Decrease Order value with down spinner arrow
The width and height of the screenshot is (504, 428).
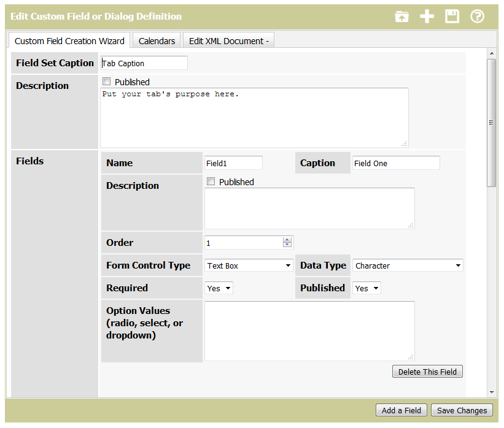[287, 245]
